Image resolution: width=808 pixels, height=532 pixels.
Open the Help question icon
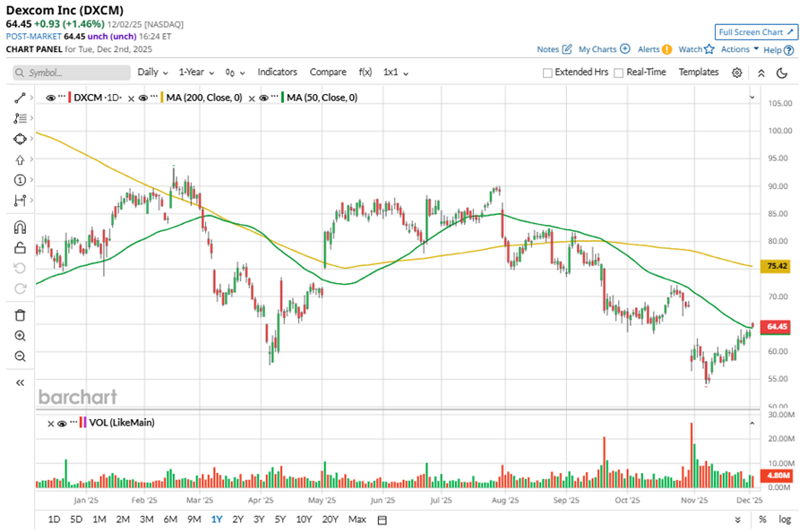788,50
